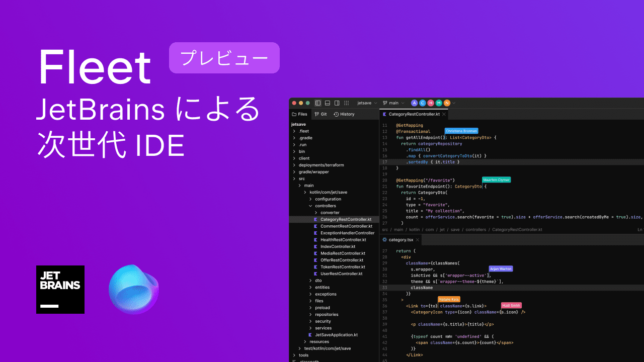The height and width of the screenshot is (362, 644).
Task: Expand the deployments/terraform folder
Action: click(294, 165)
